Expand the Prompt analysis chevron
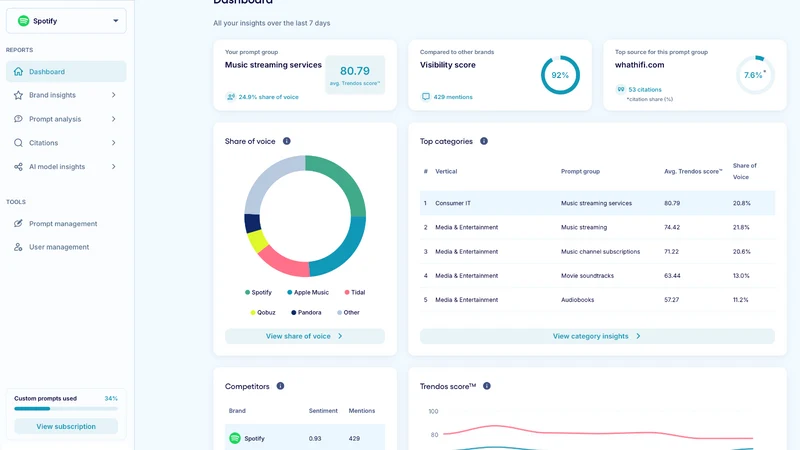The image size is (800, 450). [113, 119]
